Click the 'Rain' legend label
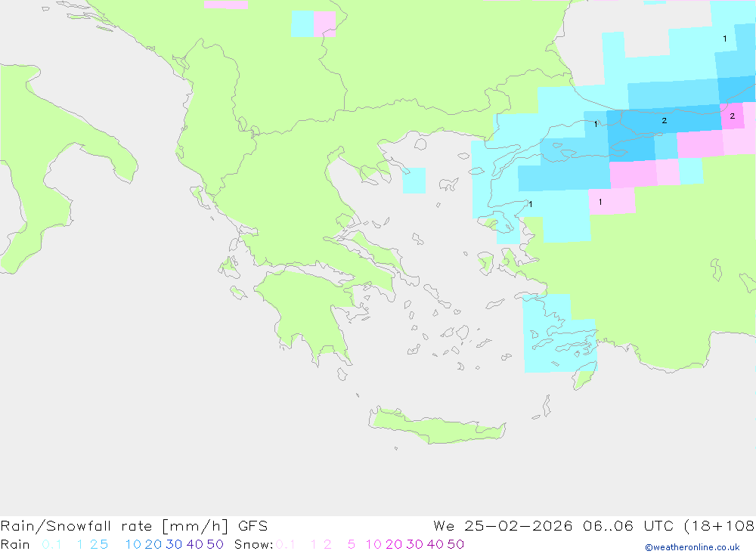Viewport: 756px width, 554px height. tap(15, 544)
